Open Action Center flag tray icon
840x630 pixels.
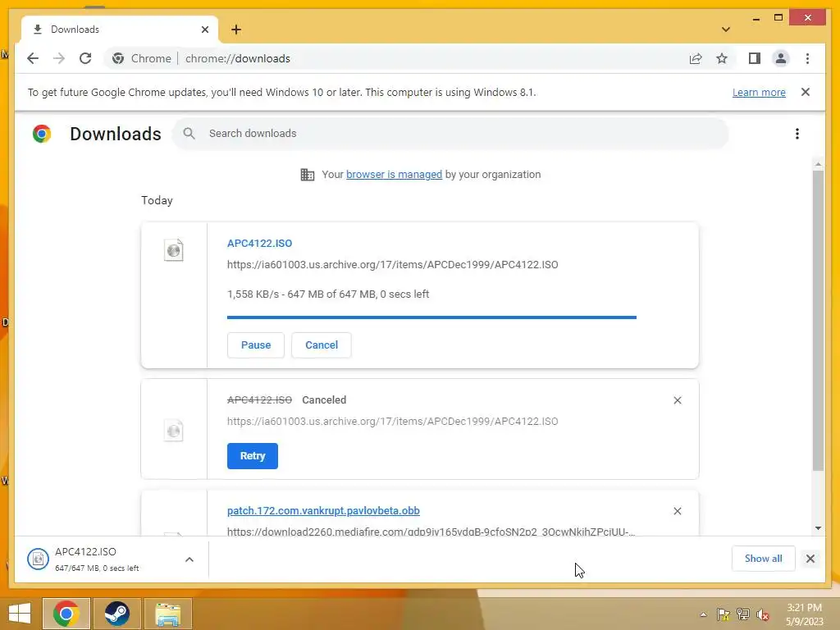point(724,614)
